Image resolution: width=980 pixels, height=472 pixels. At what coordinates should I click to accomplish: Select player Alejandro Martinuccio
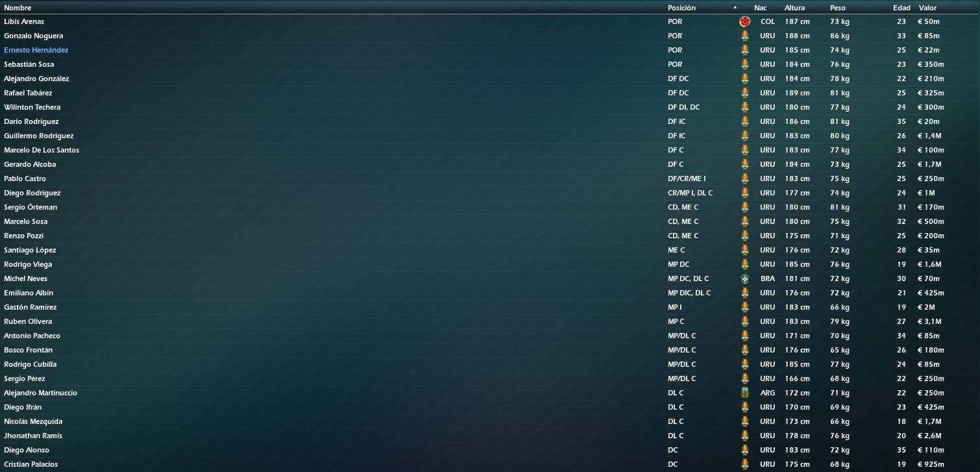pyautogui.click(x=40, y=393)
